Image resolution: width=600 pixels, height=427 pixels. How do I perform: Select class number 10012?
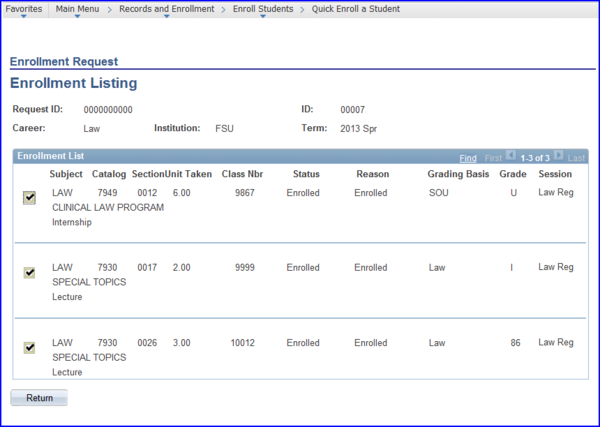tap(242, 342)
